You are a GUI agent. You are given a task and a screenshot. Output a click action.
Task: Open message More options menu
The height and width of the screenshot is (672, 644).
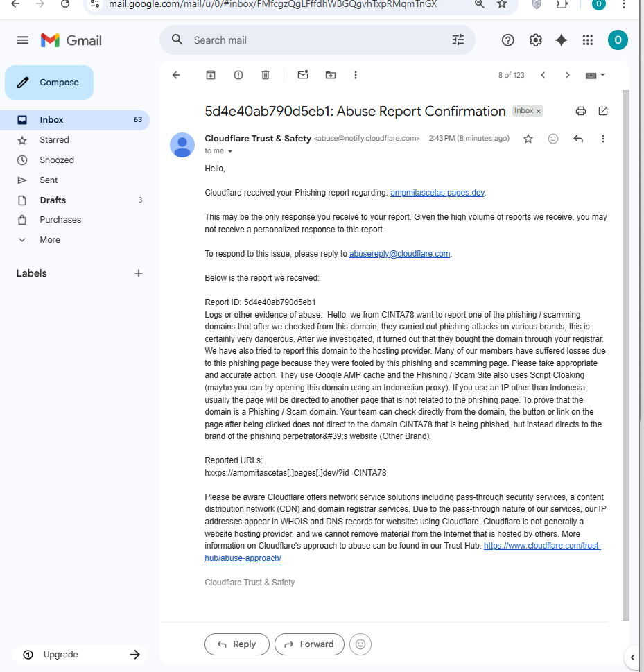tap(603, 139)
